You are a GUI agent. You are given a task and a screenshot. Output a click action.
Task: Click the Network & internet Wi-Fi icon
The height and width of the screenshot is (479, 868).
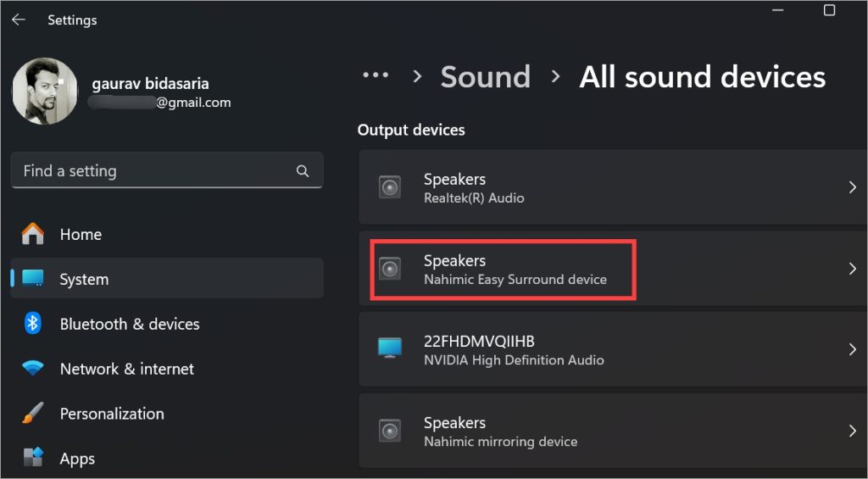tap(33, 369)
